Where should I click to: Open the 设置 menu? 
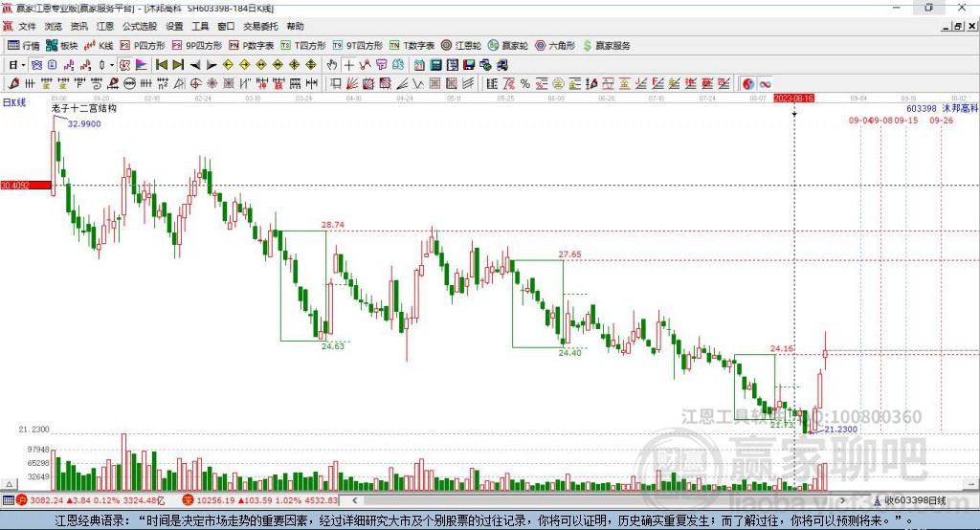(174, 26)
